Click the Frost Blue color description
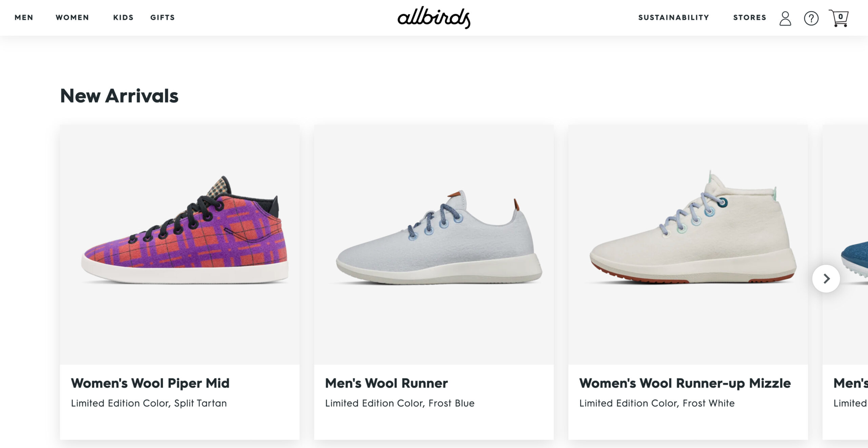This screenshot has width=868, height=448. 400,404
